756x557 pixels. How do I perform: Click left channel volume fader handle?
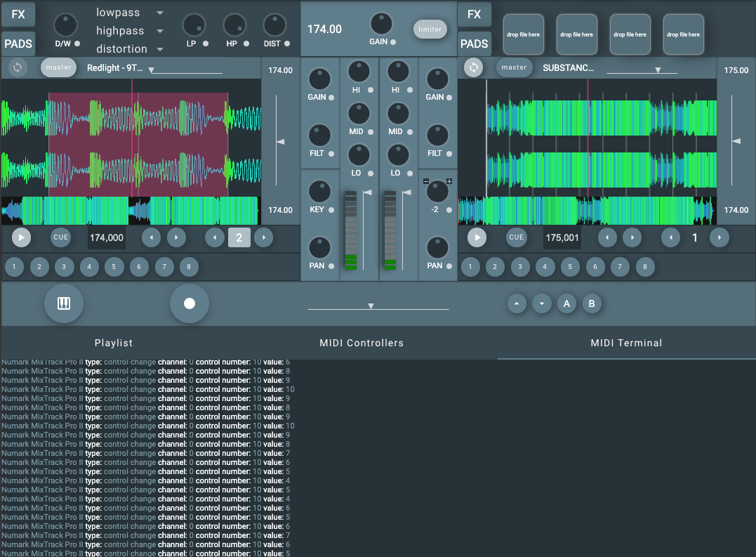pos(368,193)
